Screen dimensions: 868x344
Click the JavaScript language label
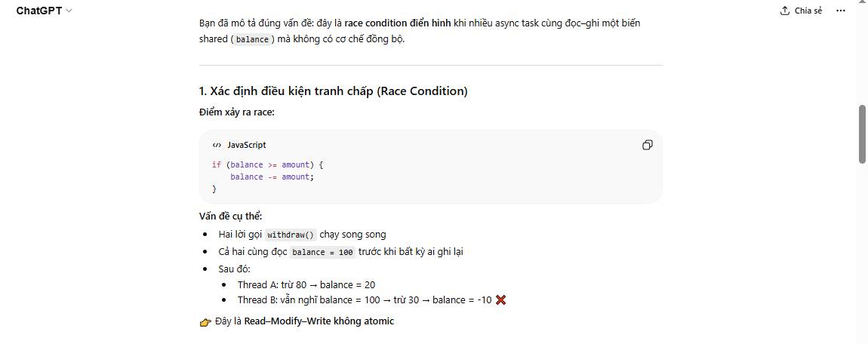pos(246,145)
